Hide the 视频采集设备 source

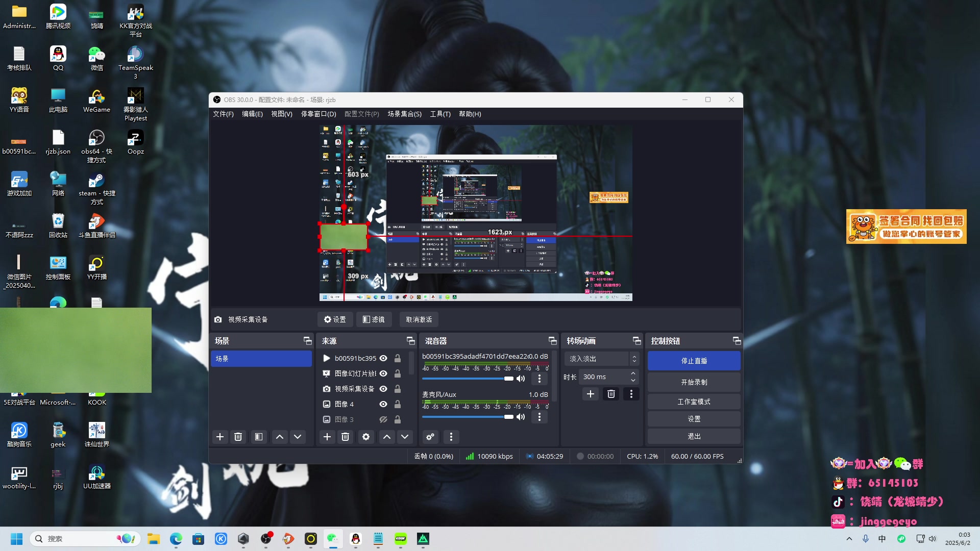383,389
